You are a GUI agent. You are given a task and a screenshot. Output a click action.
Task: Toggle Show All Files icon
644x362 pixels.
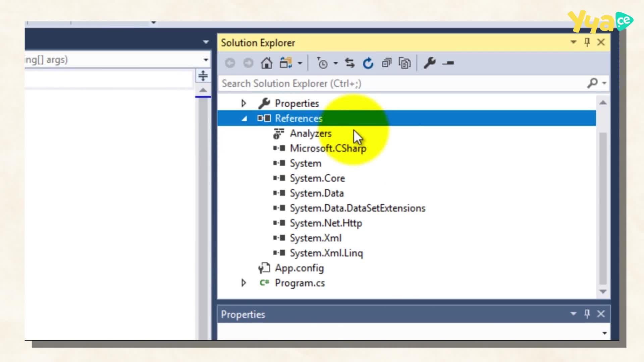(x=405, y=63)
